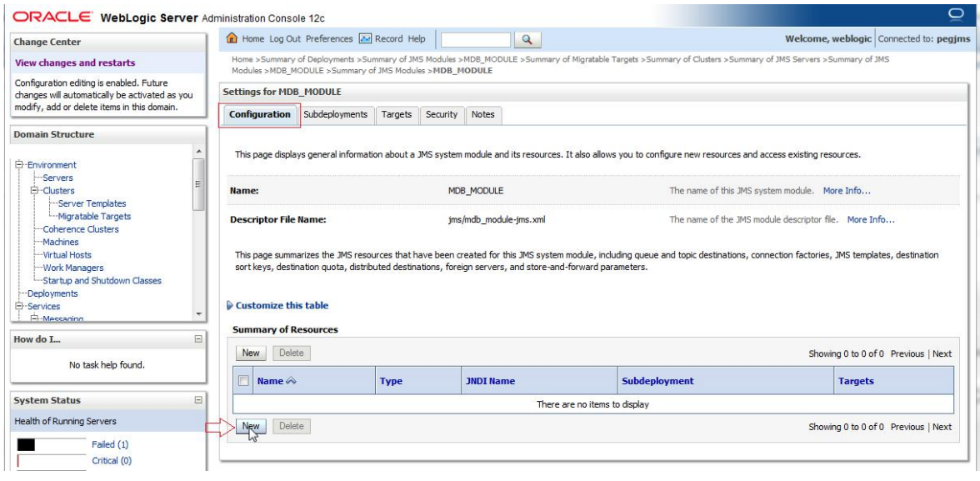Click Delete button below resources table
This screenshot has height=481, width=980.
coord(292,427)
